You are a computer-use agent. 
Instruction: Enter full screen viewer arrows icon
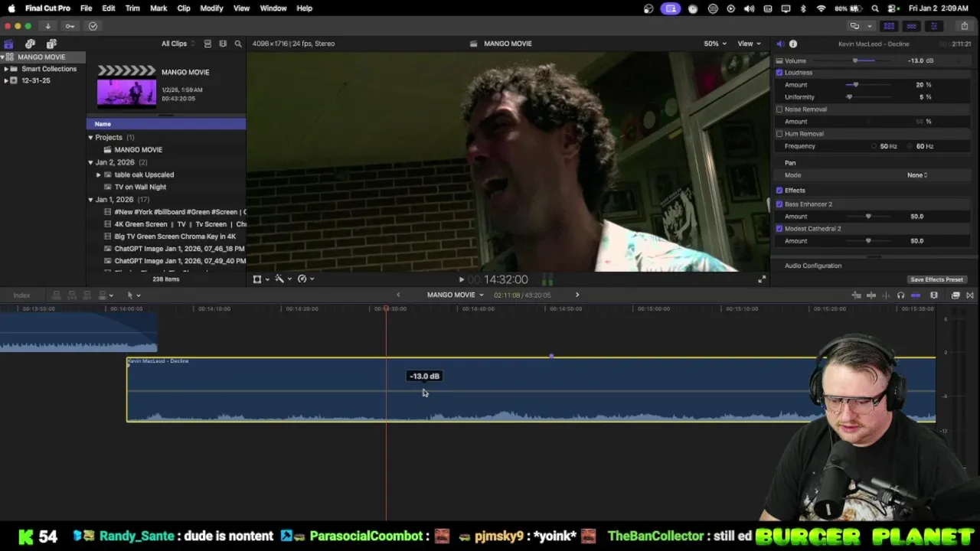(761, 279)
